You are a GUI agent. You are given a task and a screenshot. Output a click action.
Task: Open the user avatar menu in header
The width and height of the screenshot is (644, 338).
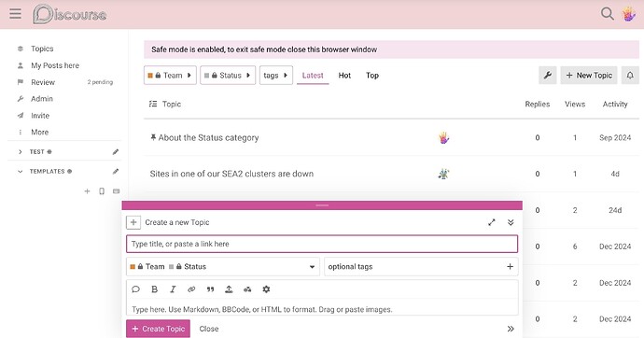point(629,14)
